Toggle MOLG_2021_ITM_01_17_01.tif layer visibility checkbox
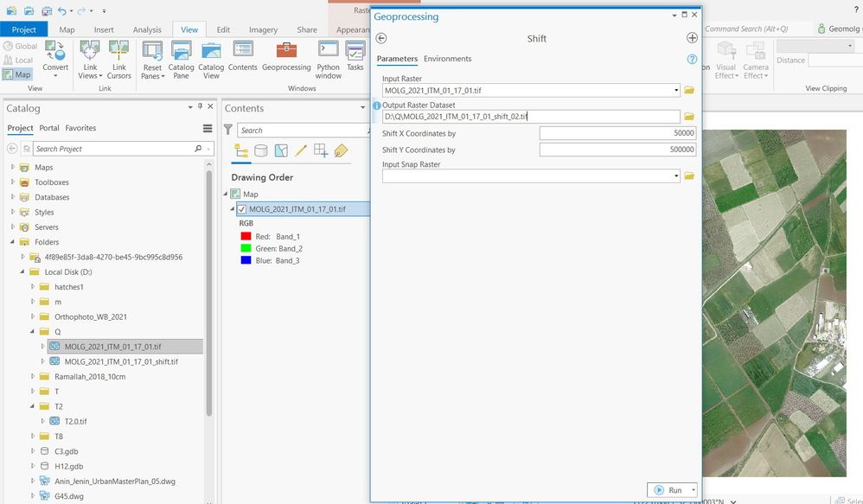This screenshot has height=504, width=863. pyautogui.click(x=242, y=209)
